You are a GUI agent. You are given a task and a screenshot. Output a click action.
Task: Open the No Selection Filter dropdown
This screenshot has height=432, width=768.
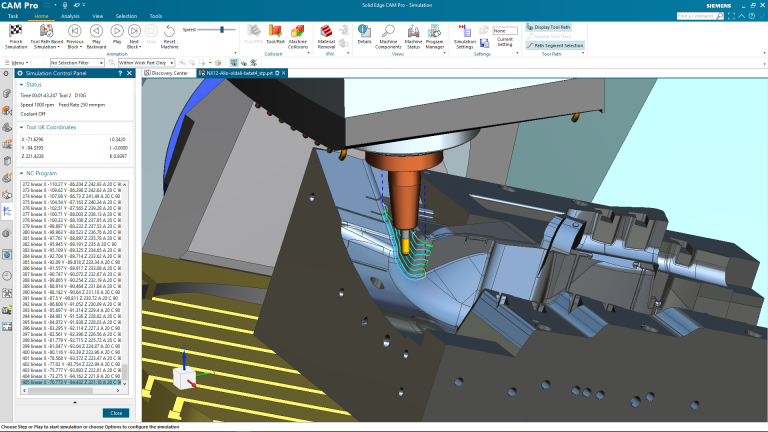click(x=77, y=63)
